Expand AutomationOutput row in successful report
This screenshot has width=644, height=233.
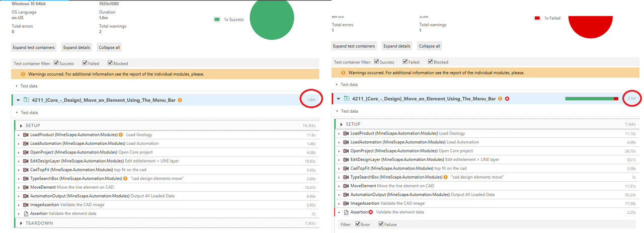tap(19, 196)
